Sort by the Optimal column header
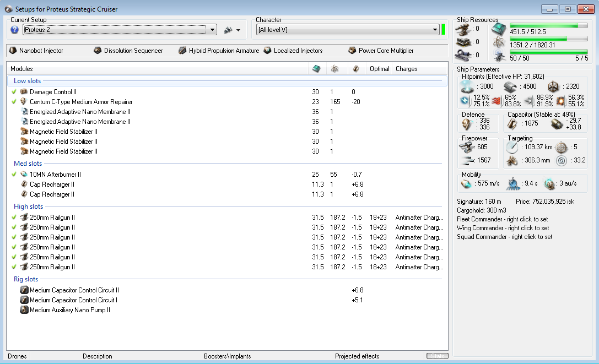Image resolution: width=599 pixels, height=364 pixels. [379, 69]
